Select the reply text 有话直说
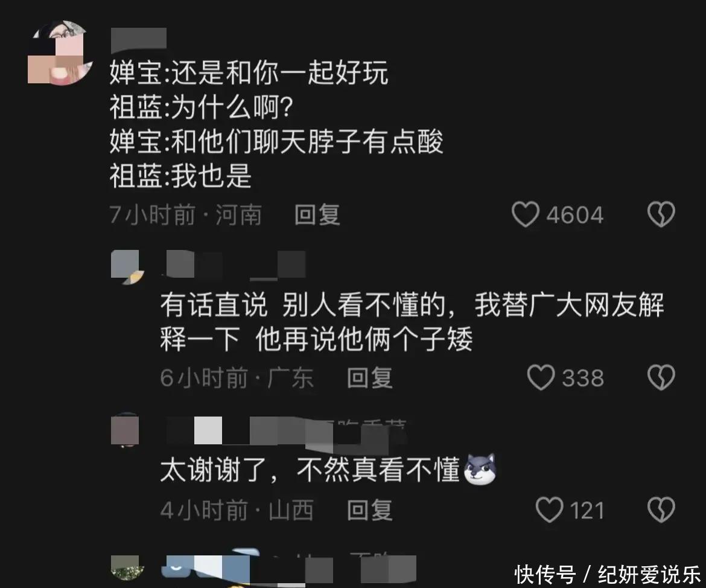 [x=214, y=305]
